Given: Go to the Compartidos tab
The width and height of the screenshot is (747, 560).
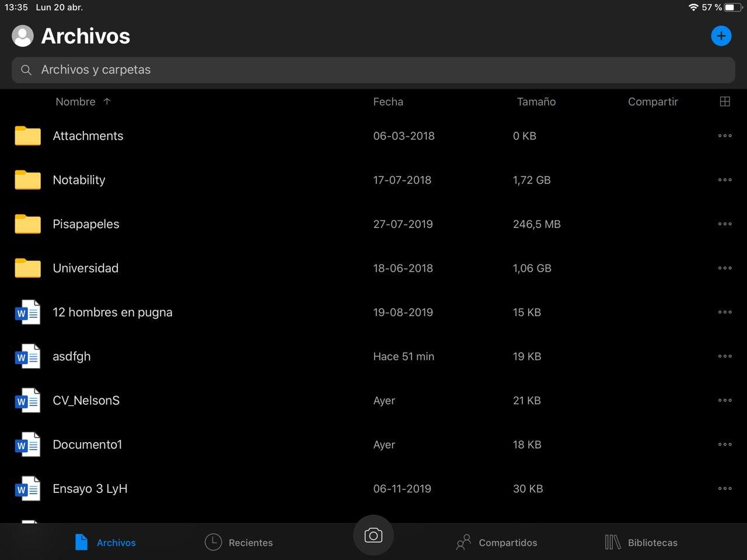Looking at the screenshot, I should point(497,542).
